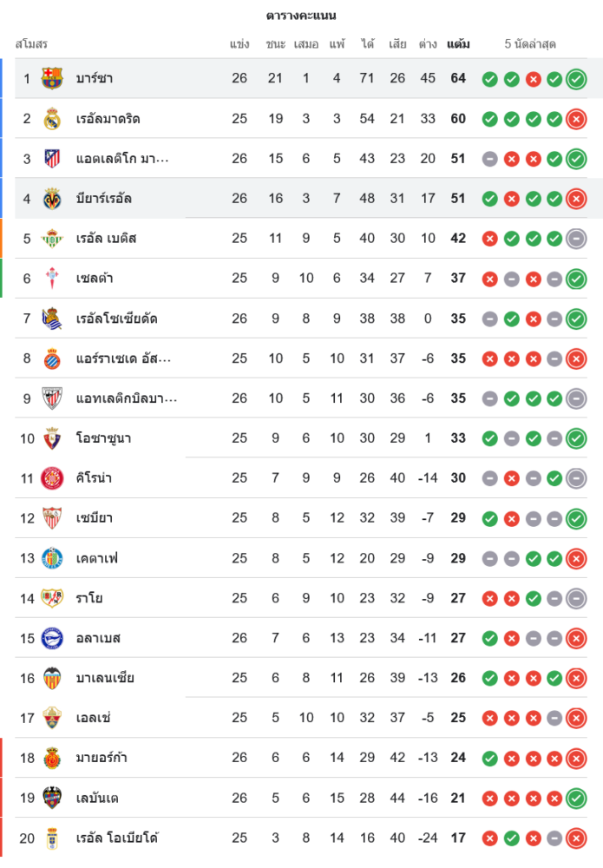Click the 5 นัดล่าสุด column header
The height and width of the screenshot is (868, 603).
pyautogui.click(x=530, y=43)
